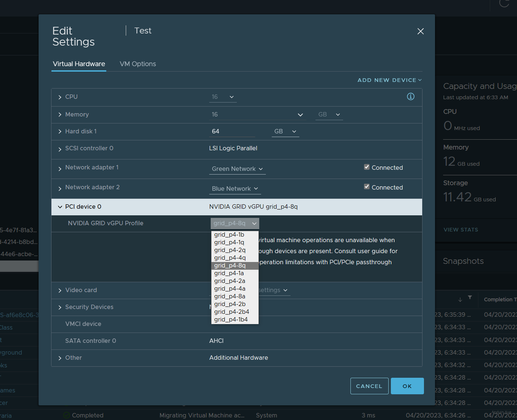
Task: Open the CPU count dropdown
Action: click(223, 97)
